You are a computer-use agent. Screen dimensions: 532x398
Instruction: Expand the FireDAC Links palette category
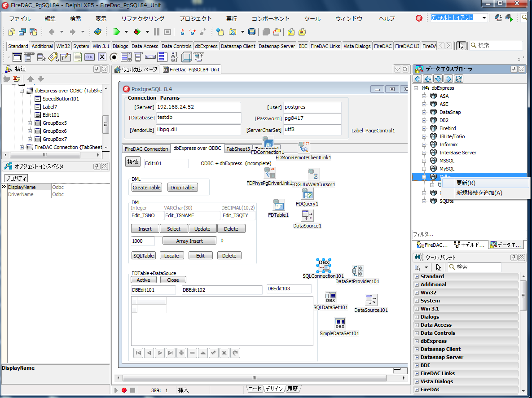417,374
